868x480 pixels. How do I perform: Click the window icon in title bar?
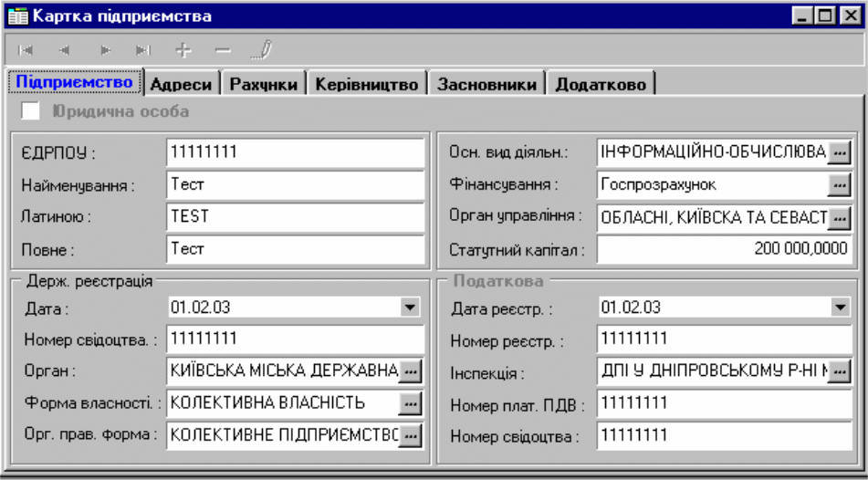(17, 16)
